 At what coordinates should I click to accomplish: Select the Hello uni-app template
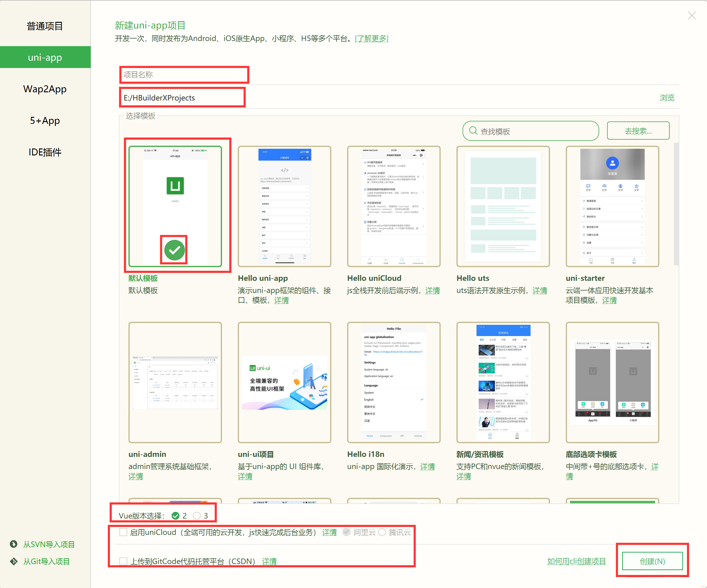[285, 206]
